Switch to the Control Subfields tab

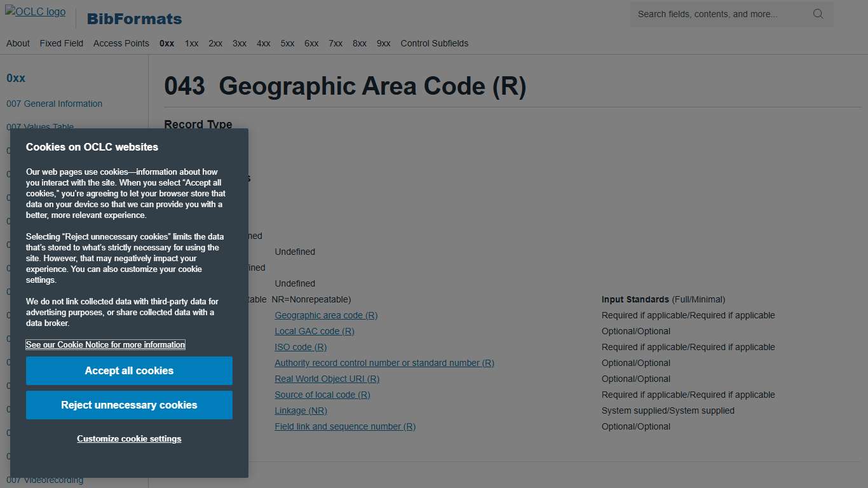click(x=434, y=43)
